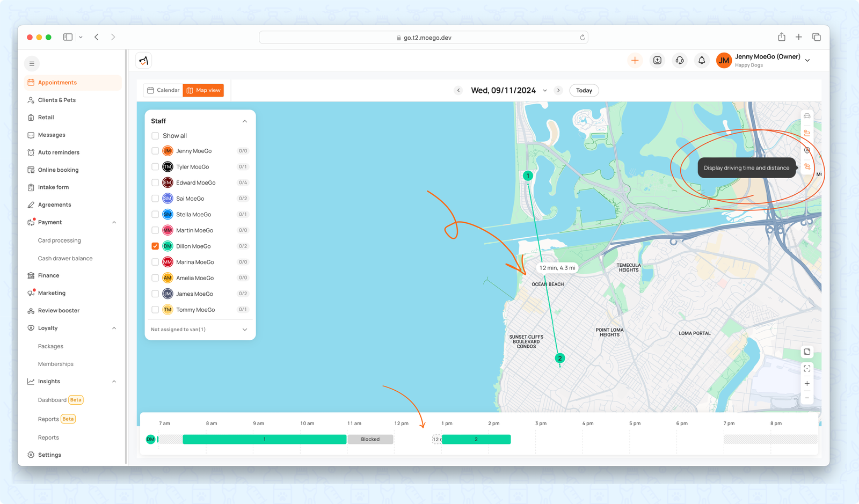The width and height of the screenshot is (859, 504).
Task: Click the Display driving time and distance icon
Action: coord(807,167)
